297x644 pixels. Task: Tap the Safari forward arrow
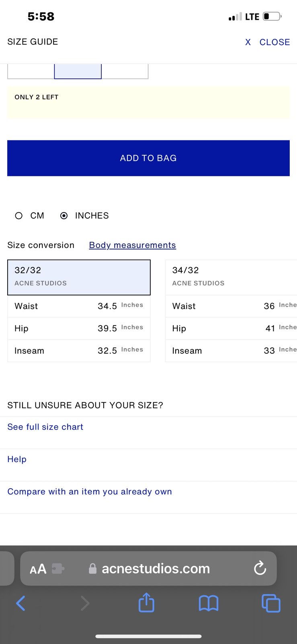click(85, 603)
